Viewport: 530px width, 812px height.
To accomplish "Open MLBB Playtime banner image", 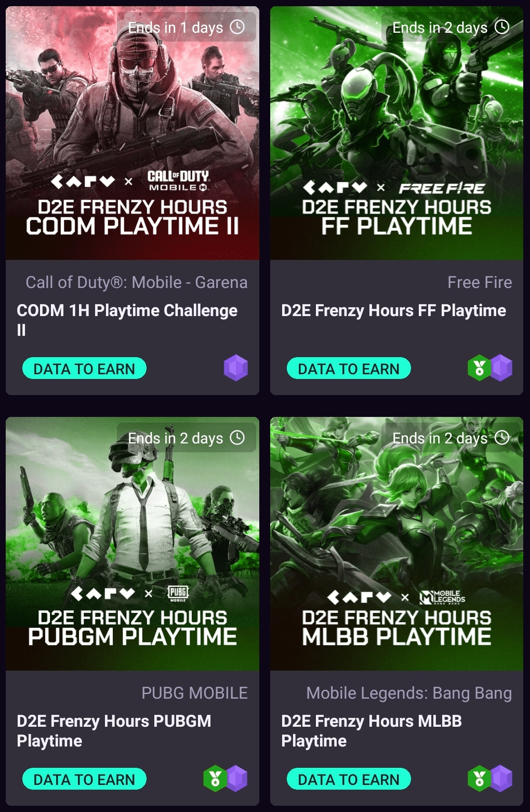I will [396, 544].
